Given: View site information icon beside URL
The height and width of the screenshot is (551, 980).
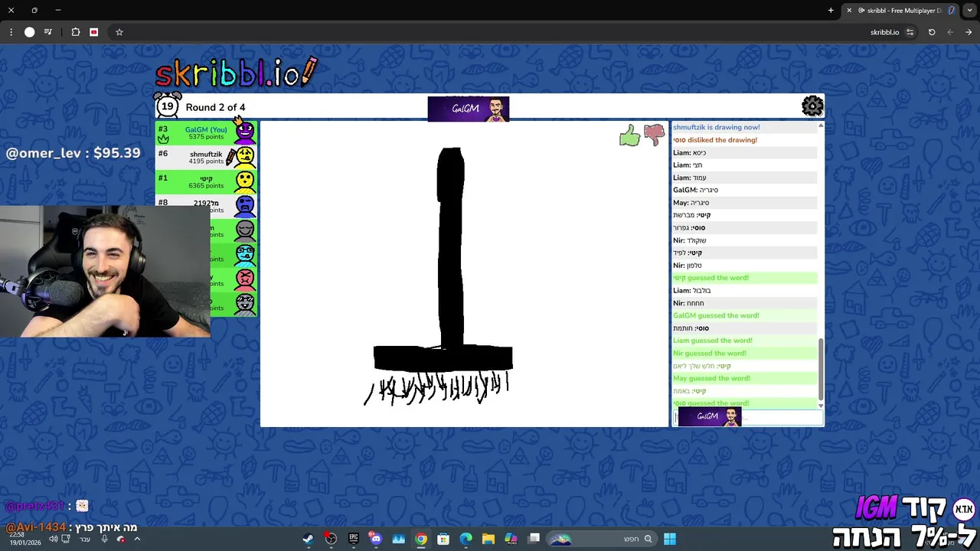Looking at the screenshot, I should pos(910,32).
